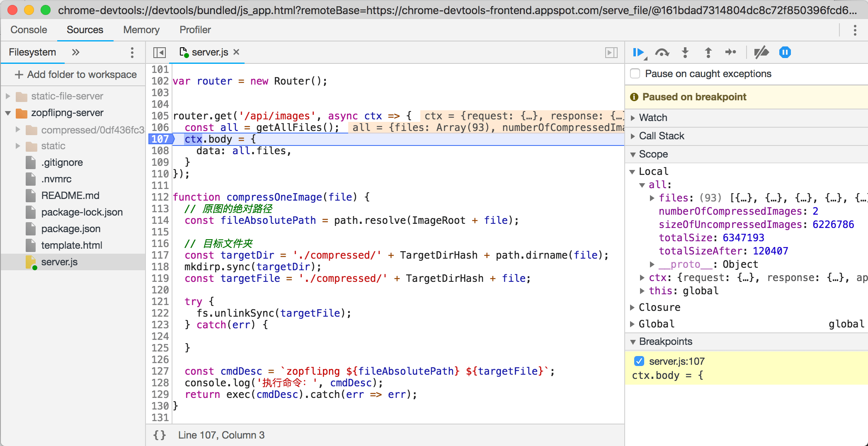Switch to the Console tab

(x=29, y=30)
